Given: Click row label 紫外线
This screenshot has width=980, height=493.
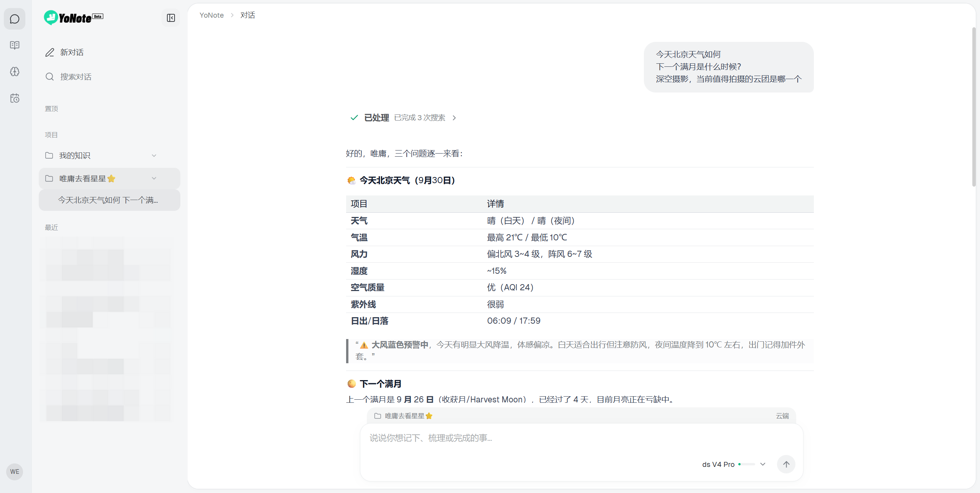Looking at the screenshot, I should coord(363,304).
